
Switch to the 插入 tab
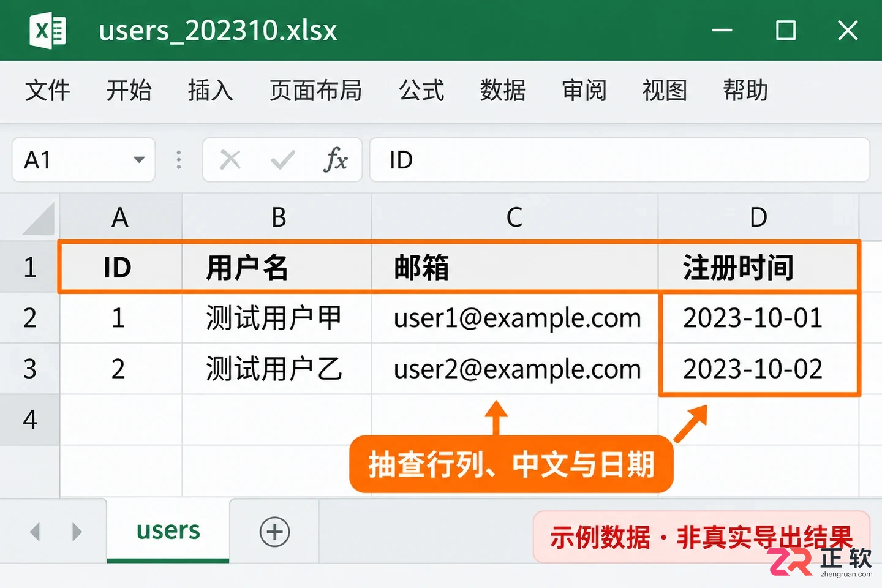(x=210, y=91)
